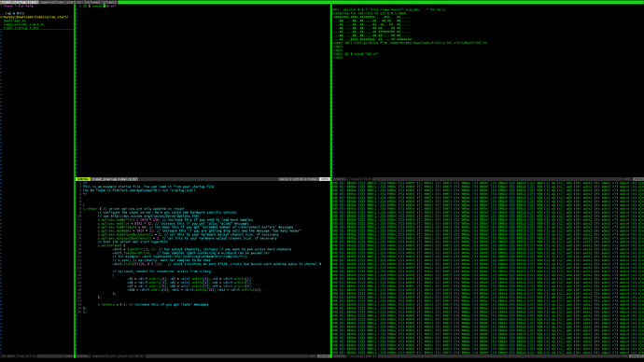644x362 pixels.
Task: Click the GHCi version line in the tidal terminal
Action: (388, 10)
